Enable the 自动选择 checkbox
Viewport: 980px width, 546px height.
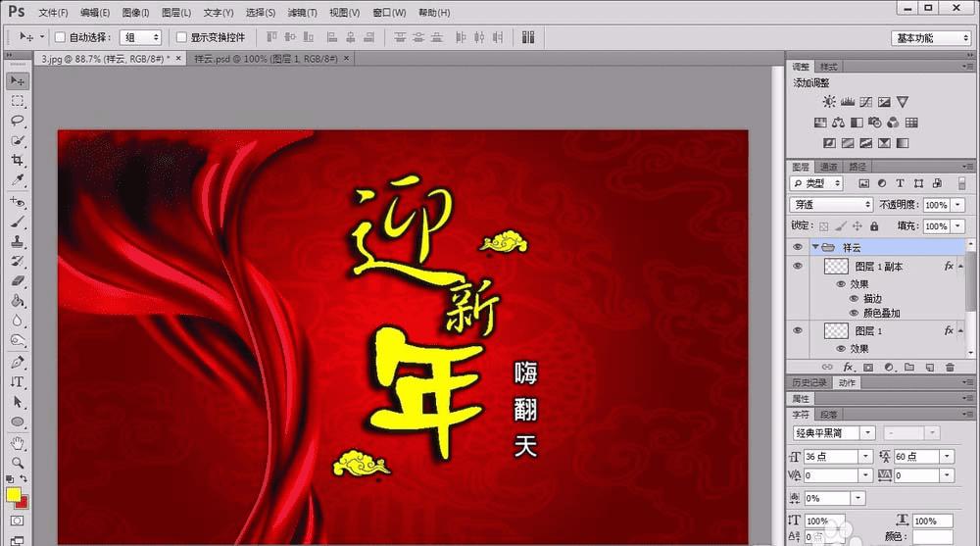tap(60, 37)
